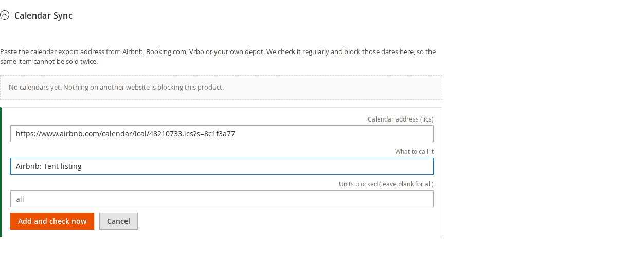Click the 'Paste the calendar export address' description
This screenshot has width=644, height=260.
(x=218, y=57)
